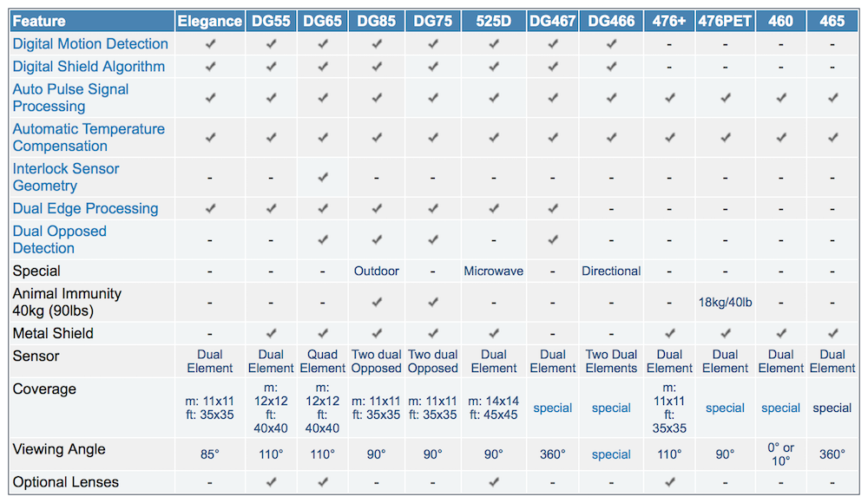This screenshot has width=868, height=503.
Task: Open the Digital Motion Detection link
Action: (90, 43)
